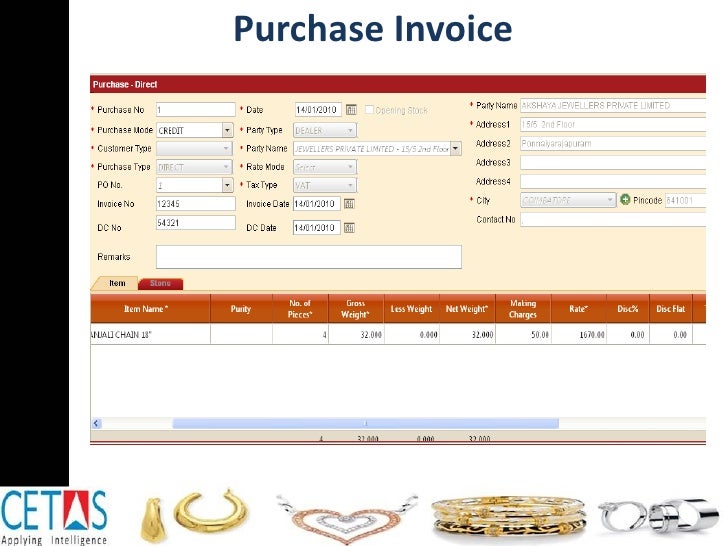Click the Less Weight column header

[x=411, y=309]
